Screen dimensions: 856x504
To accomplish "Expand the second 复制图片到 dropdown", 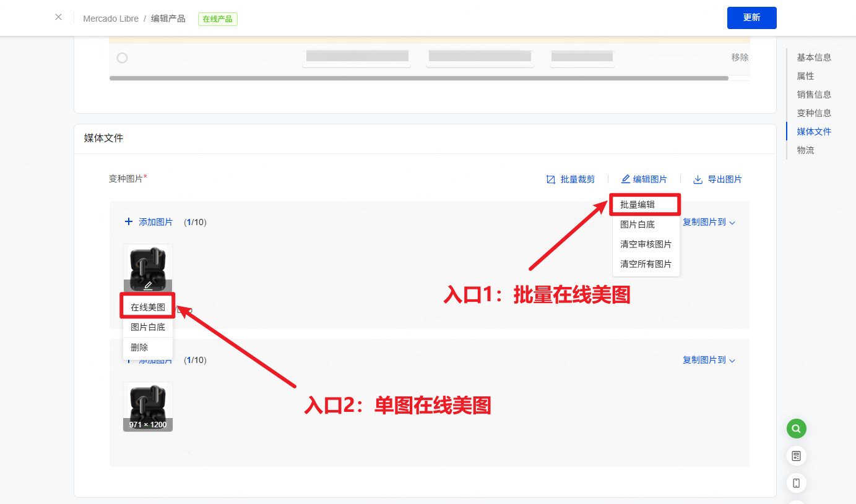I will (x=709, y=360).
